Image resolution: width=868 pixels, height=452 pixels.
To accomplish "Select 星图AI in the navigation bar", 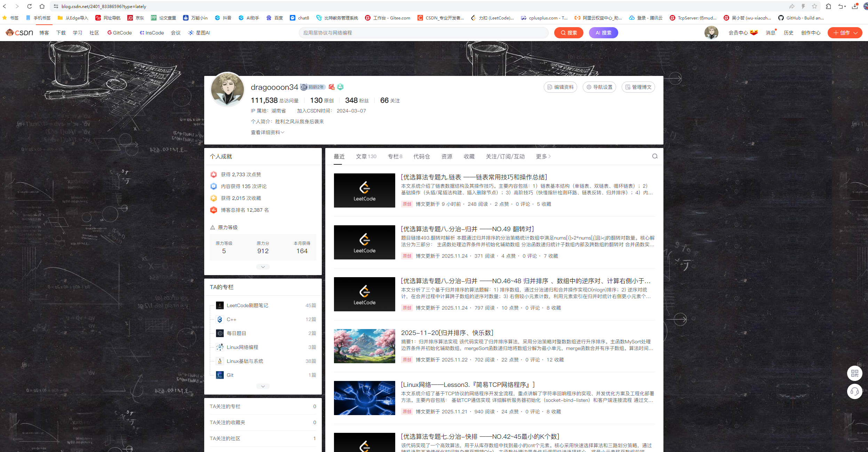I will point(199,32).
